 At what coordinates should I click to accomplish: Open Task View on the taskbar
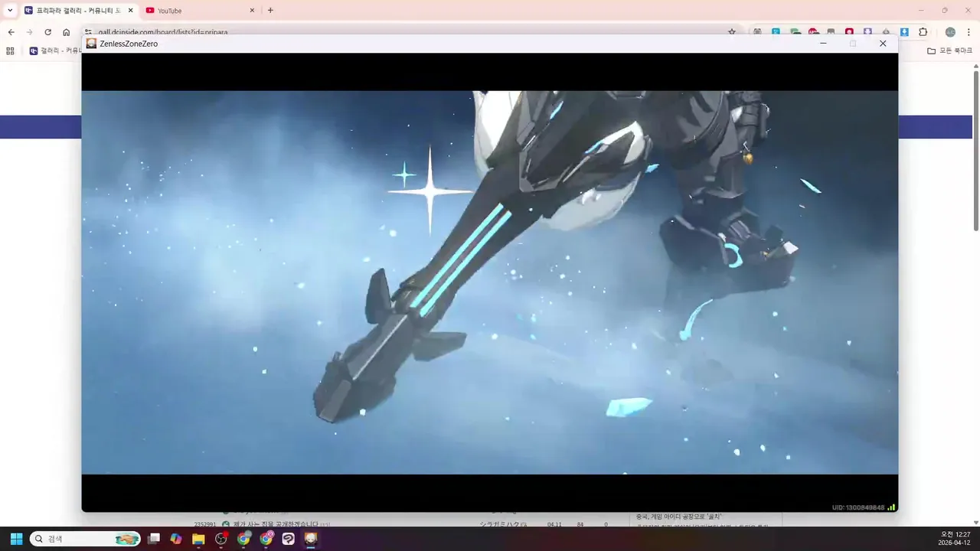[154, 539]
